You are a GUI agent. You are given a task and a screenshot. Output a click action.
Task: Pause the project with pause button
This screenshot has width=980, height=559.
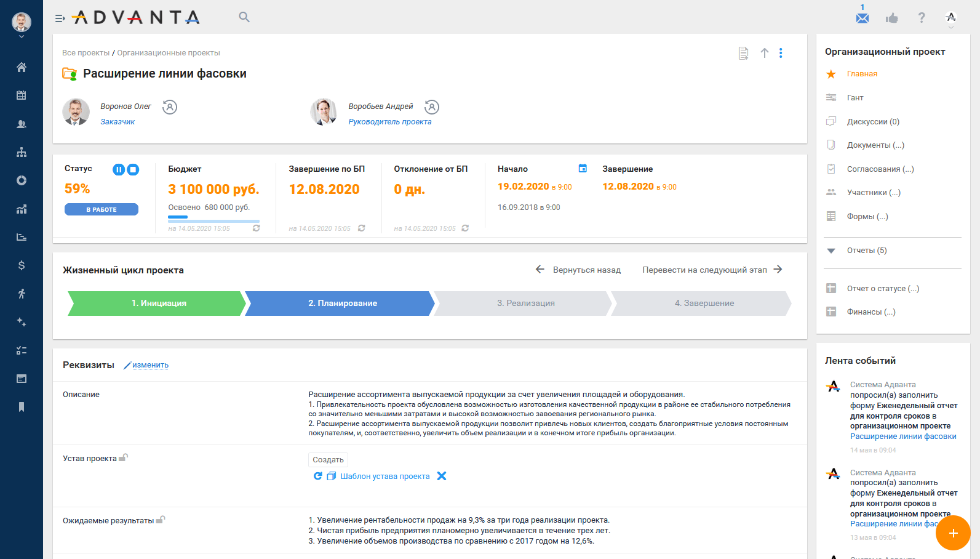[119, 169]
